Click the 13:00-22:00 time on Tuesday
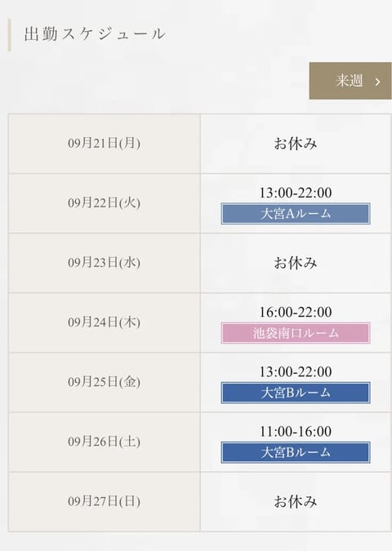 [x=296, y=193]
